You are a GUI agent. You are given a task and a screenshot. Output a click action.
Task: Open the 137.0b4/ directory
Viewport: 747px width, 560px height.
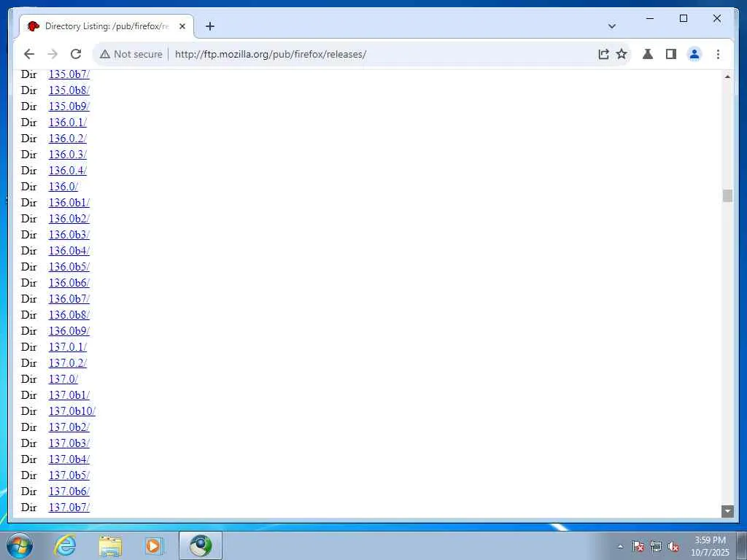coord(69,459)
